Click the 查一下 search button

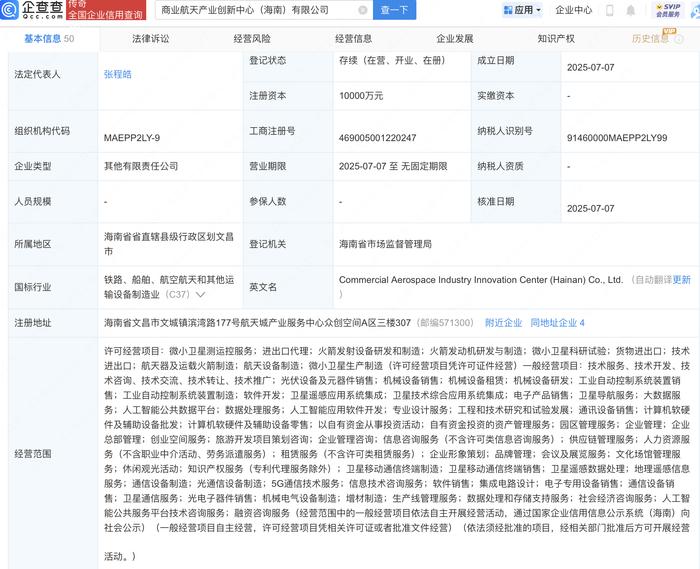click(394, 10)
